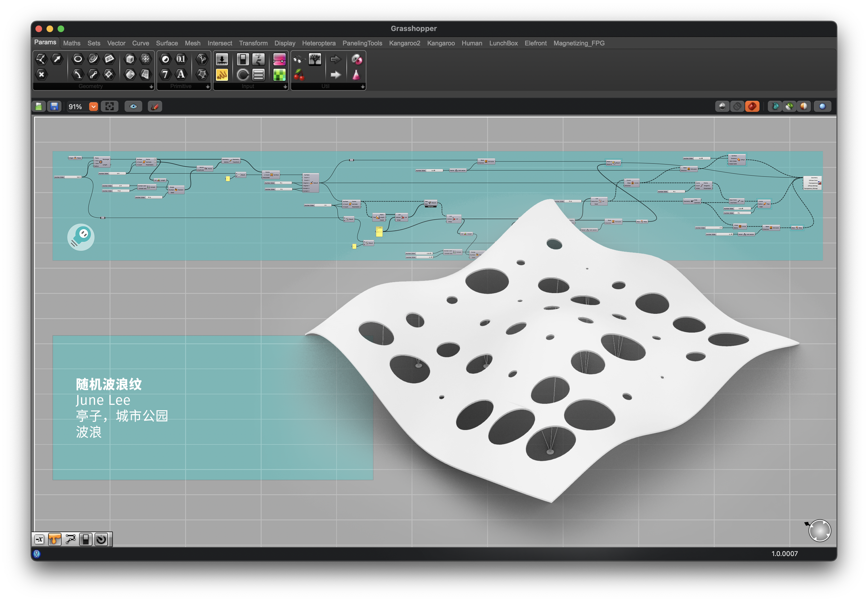Open the 91% zoom dropdown arrow
This screenshot has height=602, width=868.
point(93,107)
